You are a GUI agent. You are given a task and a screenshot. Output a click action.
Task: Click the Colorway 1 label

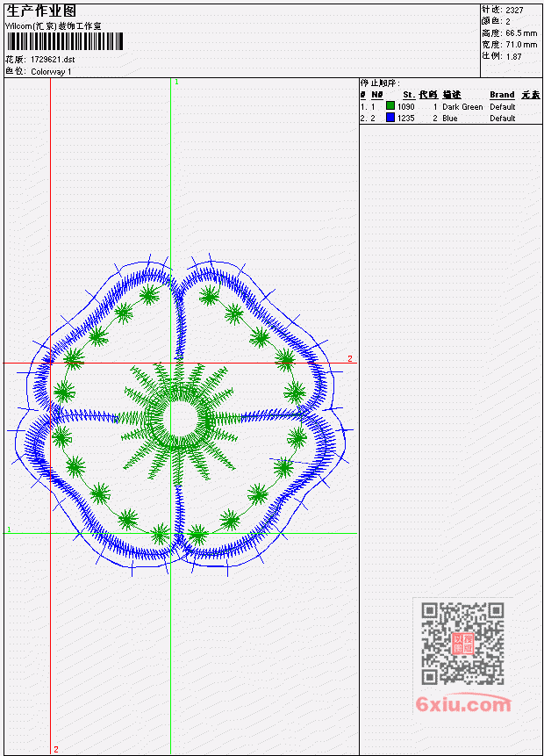click(x=51, y=71)
